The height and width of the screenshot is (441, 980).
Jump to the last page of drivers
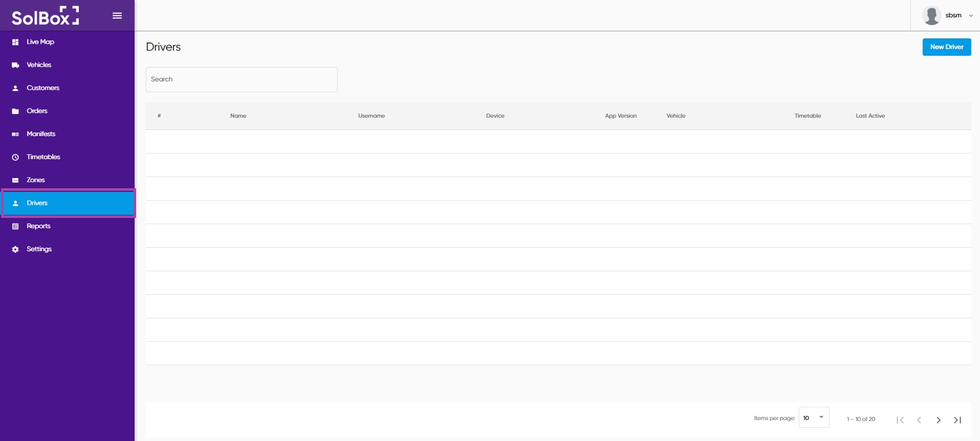(x=957, y=420)
